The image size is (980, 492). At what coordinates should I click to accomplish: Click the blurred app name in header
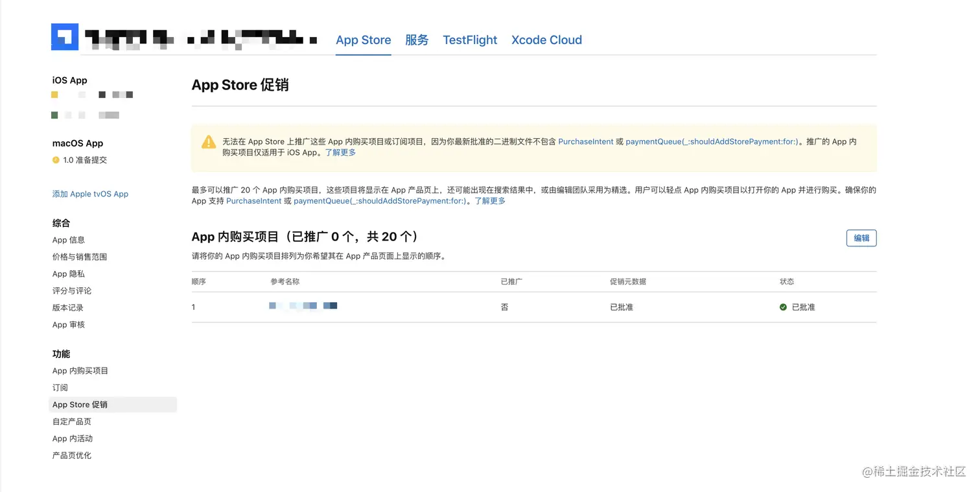tap(201, 39)
